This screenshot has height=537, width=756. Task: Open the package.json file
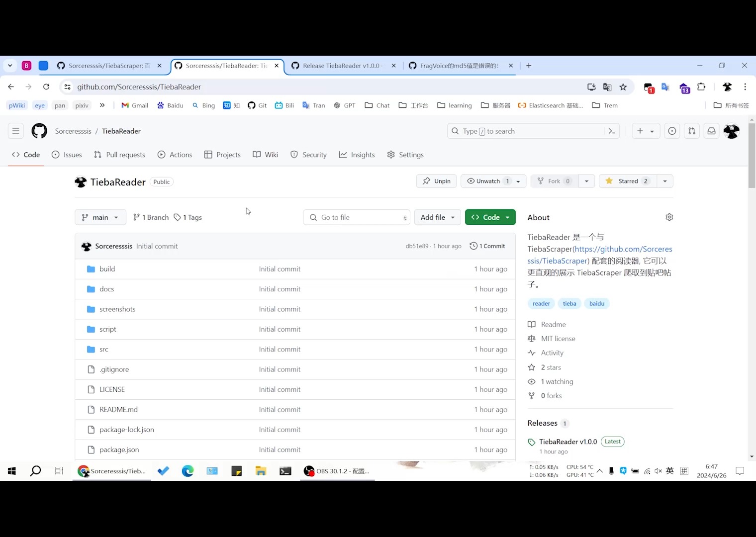pyautogui.click(x=119, y=450)
